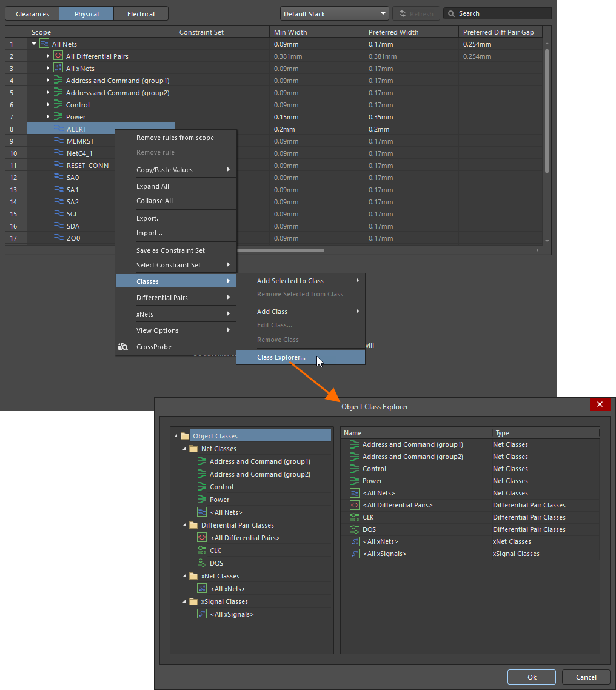Click the <All xSignals> icon in the Name list

coord(355,554)
